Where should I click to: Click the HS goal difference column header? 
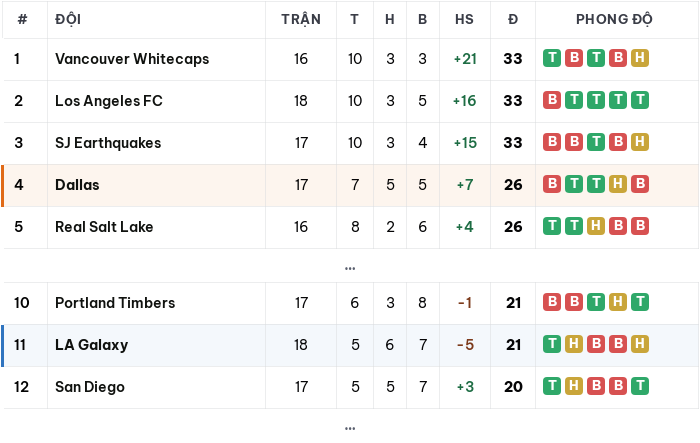click(464, 19)
